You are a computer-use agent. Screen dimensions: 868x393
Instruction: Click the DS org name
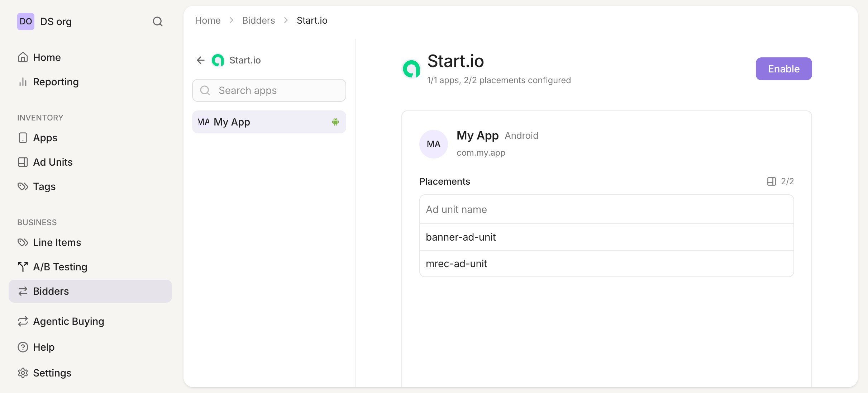pos(56,22)
